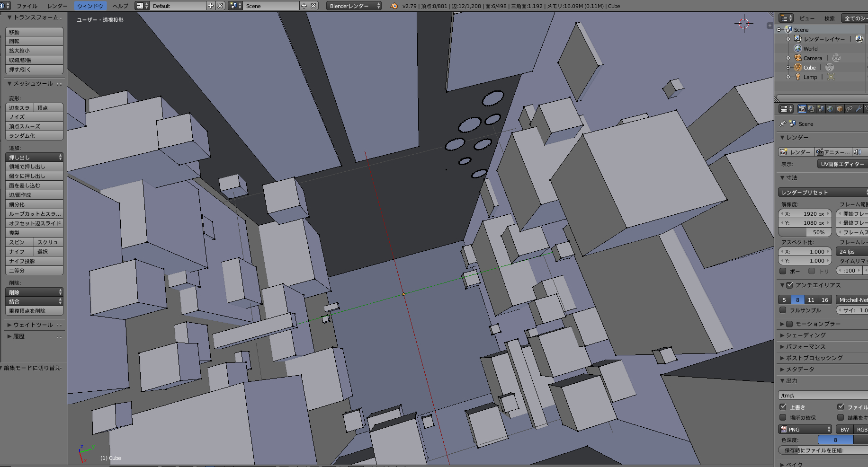Open the Blenderレンダー engine dropdown

pyautogui.click(x=354, y=6)
